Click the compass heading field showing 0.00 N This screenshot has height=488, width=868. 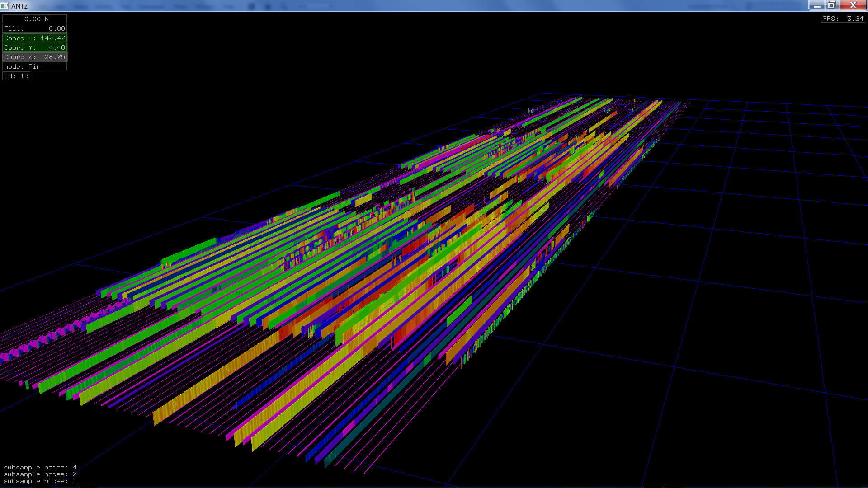click(x=35, y=19)
